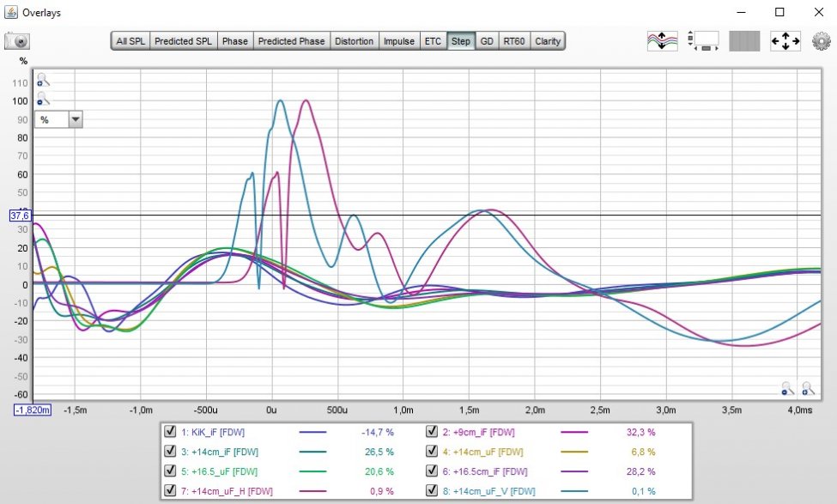Select the Step tab
Screen dimensions: 837x504
pyautogui.click(x=461, y=41)
